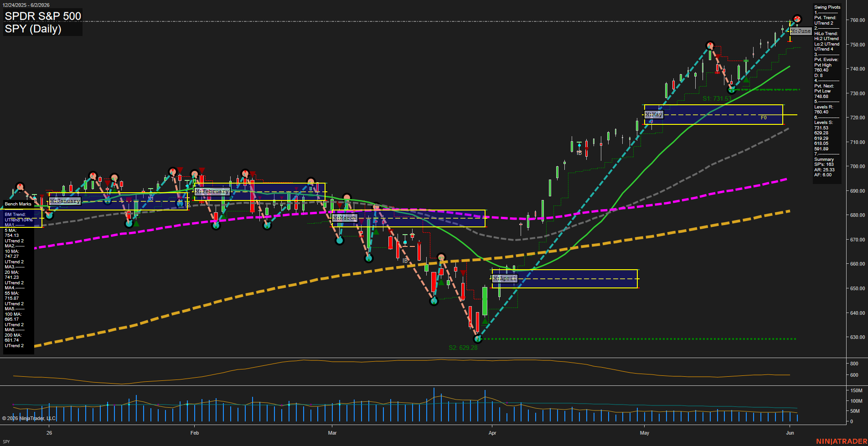Click the latest pivot high marker near 760
This screenshot has width=868, height=446.
tap(797, 19)
